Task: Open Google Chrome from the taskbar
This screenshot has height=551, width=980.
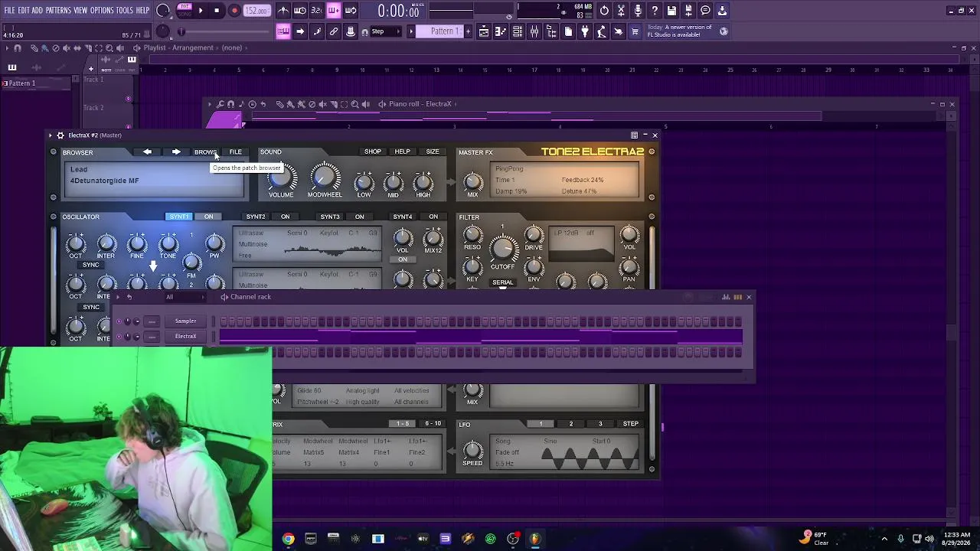Action: (288, 539)
